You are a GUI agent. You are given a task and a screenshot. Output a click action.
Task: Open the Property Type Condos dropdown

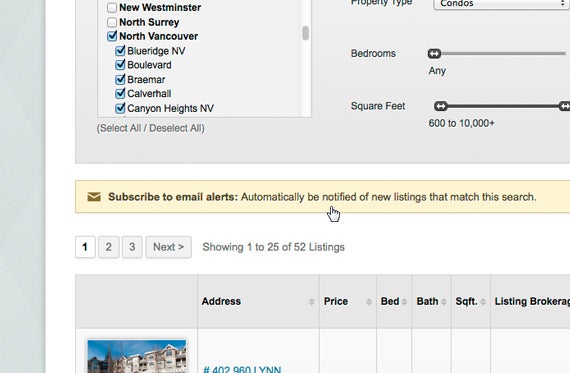[502, 4]
